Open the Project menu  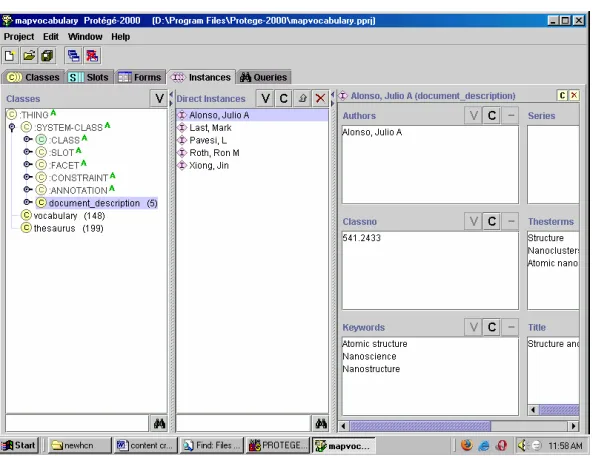coord(19,37)
